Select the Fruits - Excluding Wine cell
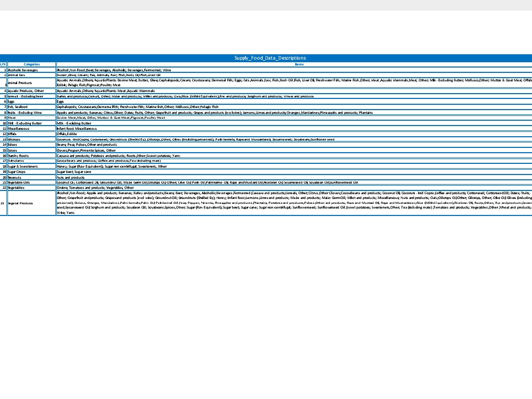532x399 pixels. [x=31, y=113]
